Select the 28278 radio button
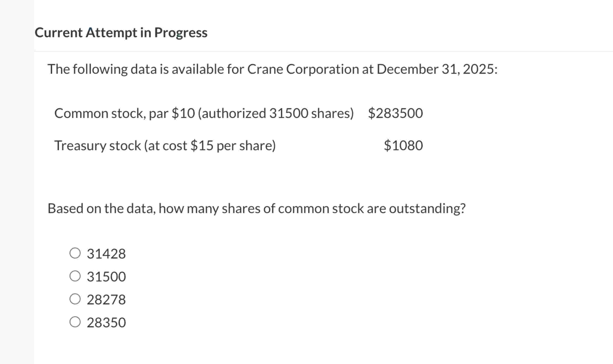613x364 pixels. coord(75,299)
